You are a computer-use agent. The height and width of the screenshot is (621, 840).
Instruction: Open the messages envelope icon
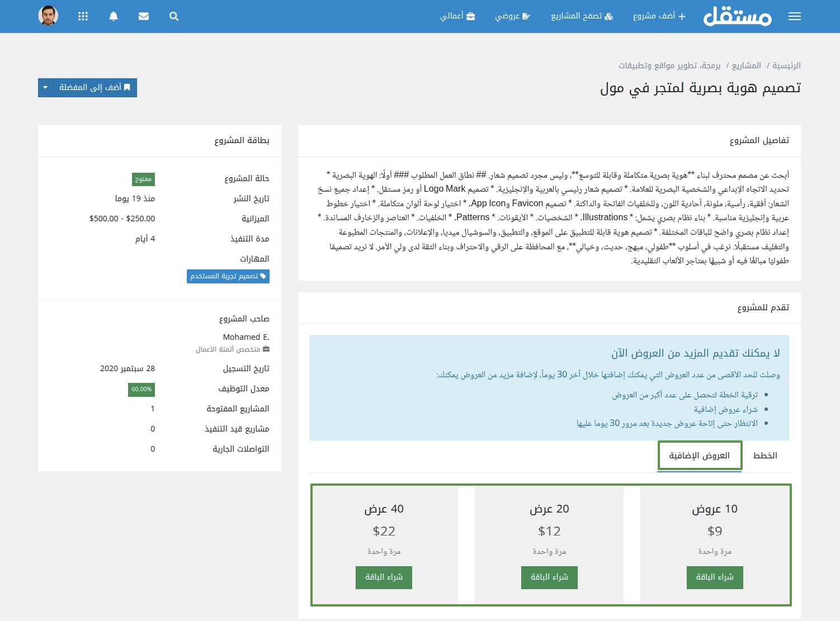(x=144, y=16)
